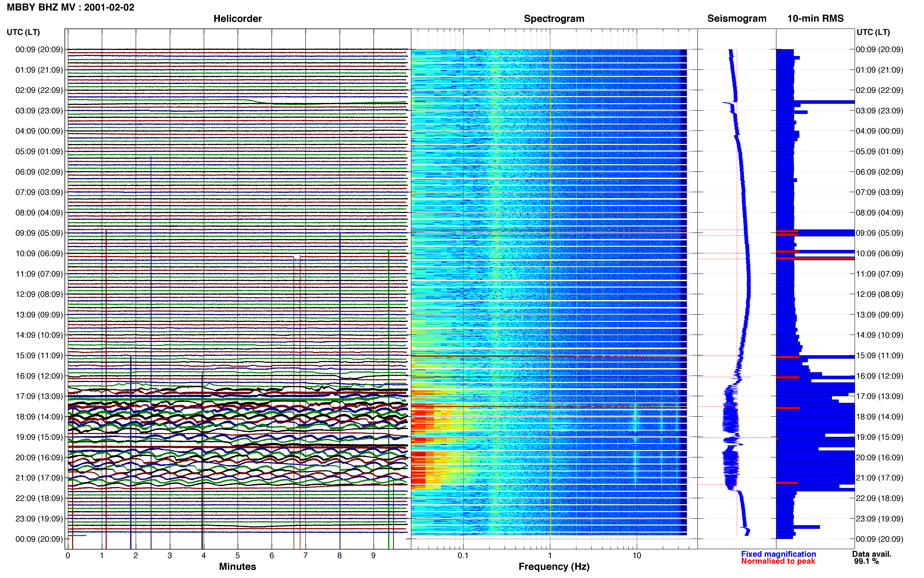Screen dimensions: 924x578
Task: Click left time label '08:09 (04:09)'
Action: 39,213
